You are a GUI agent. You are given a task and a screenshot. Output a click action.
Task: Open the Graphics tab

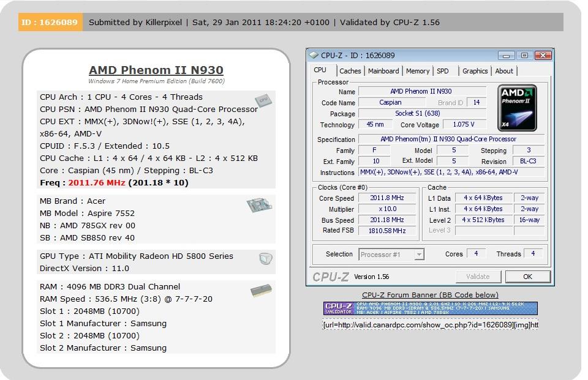click(x=475, y=71)
